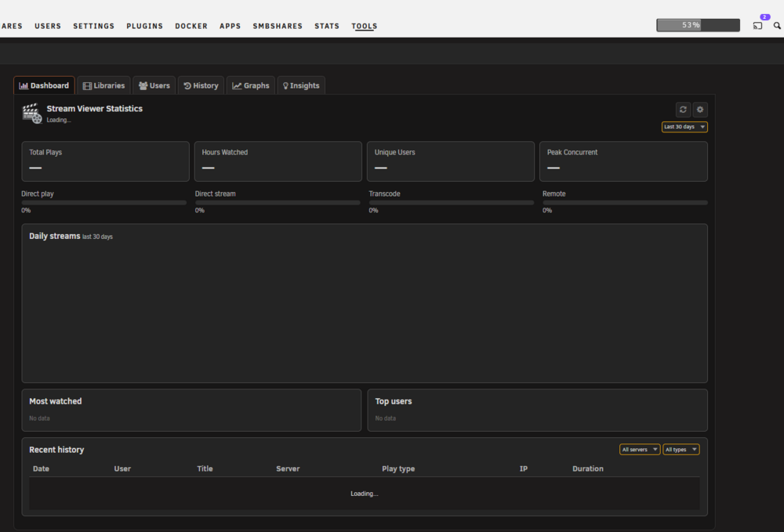Click the Recent history heading
The image size is (784, 532).
(x=56, y=450)
